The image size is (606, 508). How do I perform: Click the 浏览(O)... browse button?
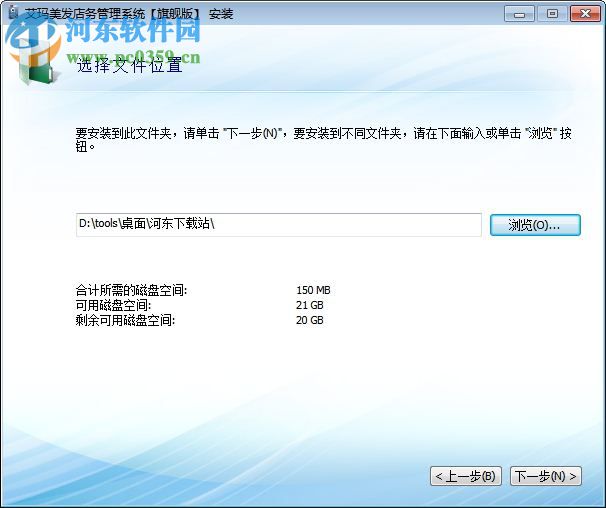click(535, 225)
